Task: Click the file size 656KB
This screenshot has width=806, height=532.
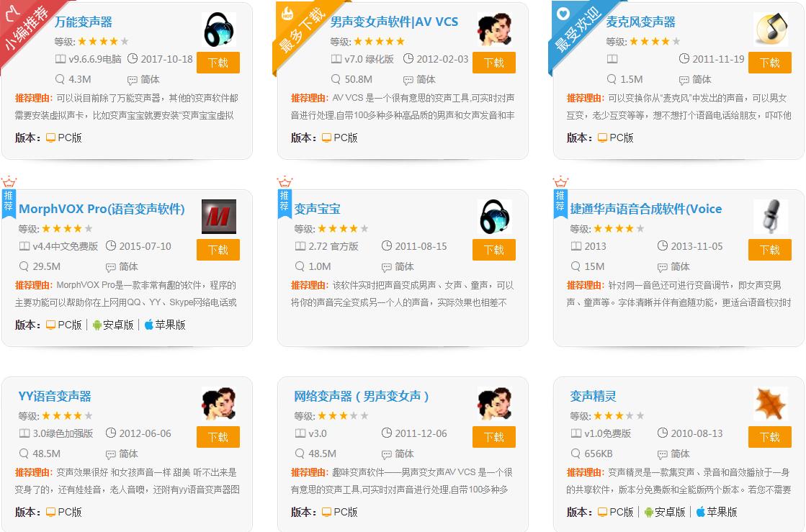Action: point(599,454)
